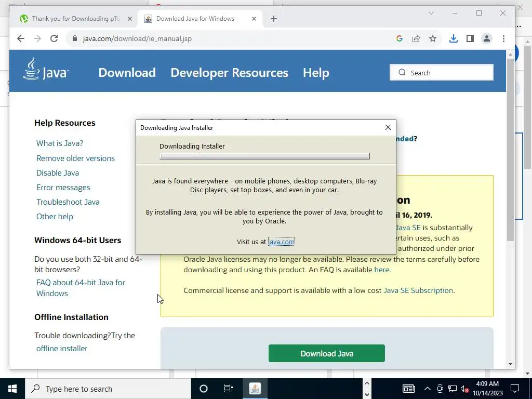Open Developer Resources in Java header
Viewport: 532px width, 399px height.
pyautogui.click(x=229, y=73)
